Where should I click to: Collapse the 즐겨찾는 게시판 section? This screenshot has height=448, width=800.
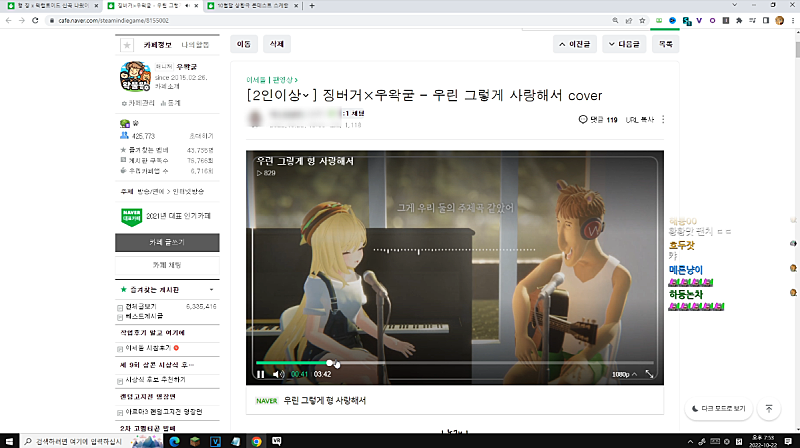(211, 290)
